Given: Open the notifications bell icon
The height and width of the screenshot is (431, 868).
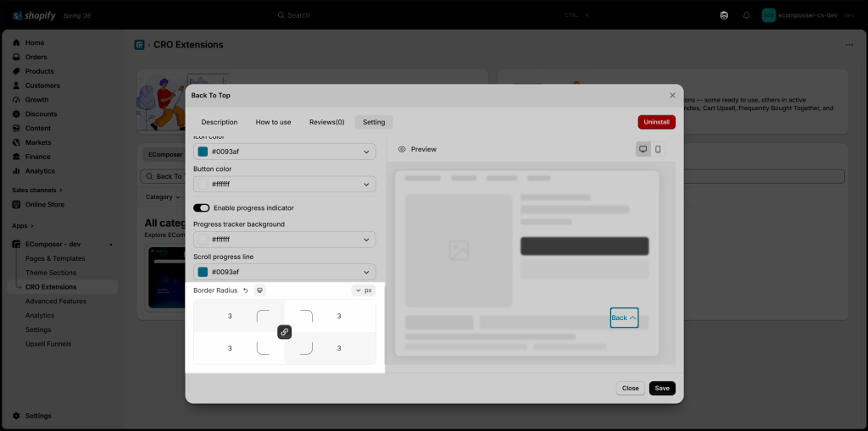Looking at the screenshot, I should (x=744, y=15).
